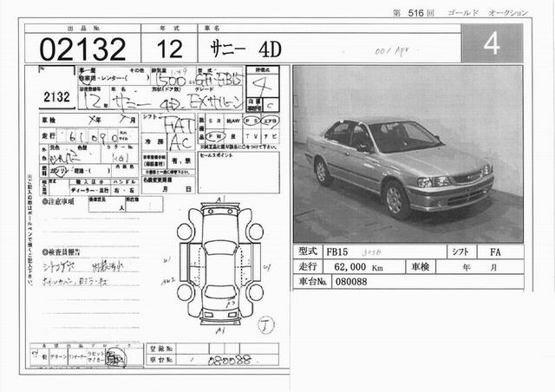Screen dimensions: 555x392
Task: Click the handwritten AC entry
Action: pos(181,142)
